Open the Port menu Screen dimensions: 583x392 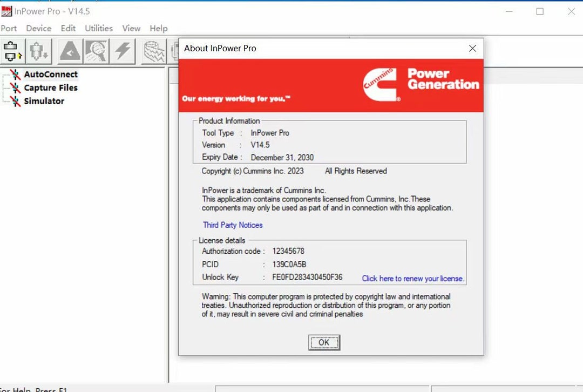(x=9, y=28)
